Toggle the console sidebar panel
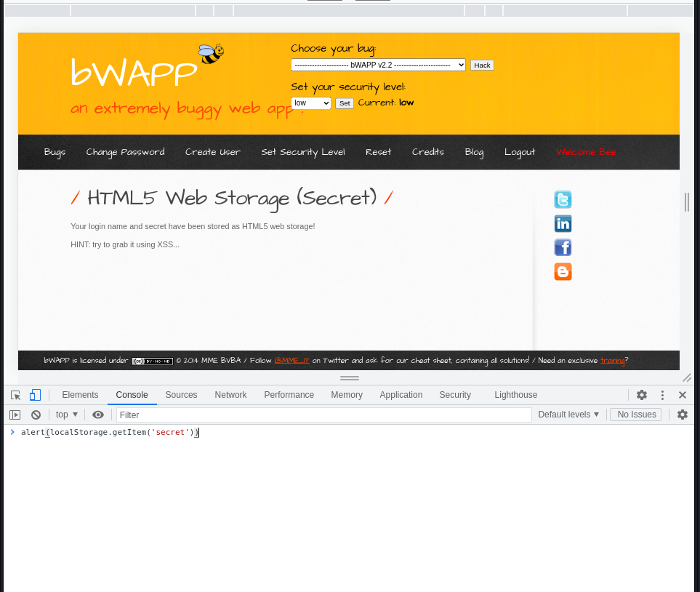 (15, 415)
